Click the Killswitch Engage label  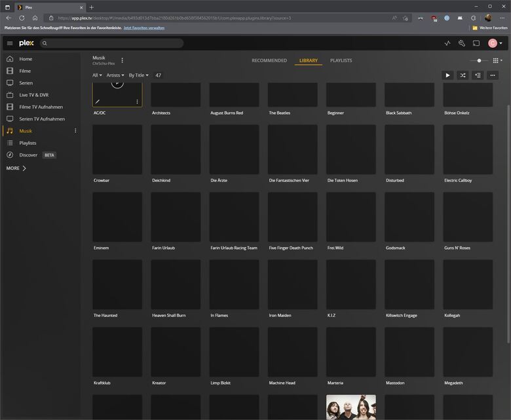click(401, 315)
